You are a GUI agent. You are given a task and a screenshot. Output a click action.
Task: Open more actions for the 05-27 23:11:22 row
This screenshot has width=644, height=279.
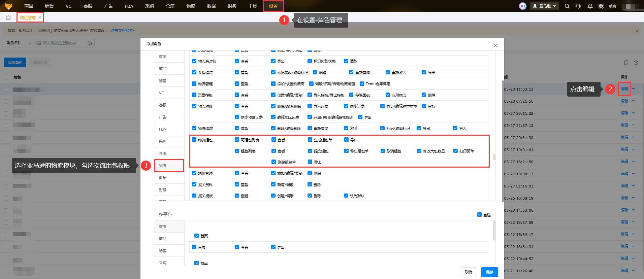[634, 113]
